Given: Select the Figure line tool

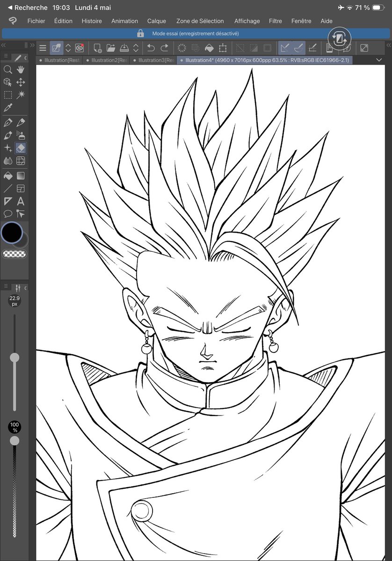Looking at the screenshot, I should click(x=8, y=189).
